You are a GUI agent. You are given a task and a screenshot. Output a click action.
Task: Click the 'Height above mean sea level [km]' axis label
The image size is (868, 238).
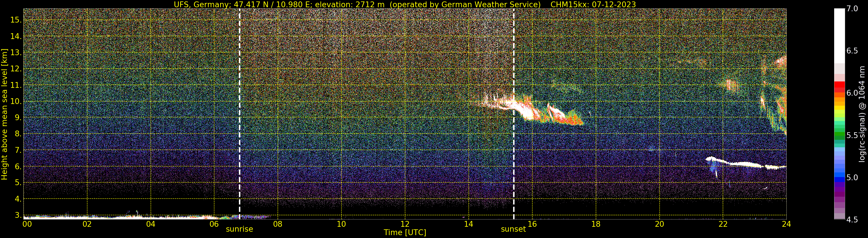pyautogui.click(x=4, y=114)
